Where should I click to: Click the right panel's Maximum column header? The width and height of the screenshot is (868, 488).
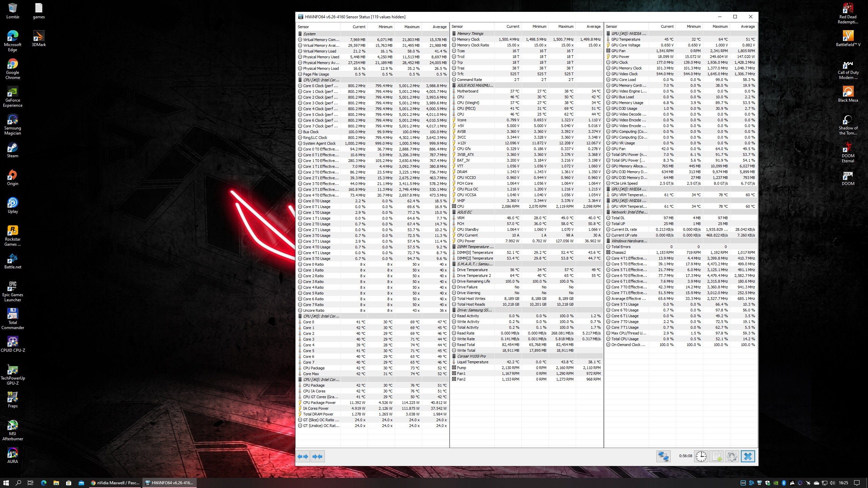coord(716,26)
